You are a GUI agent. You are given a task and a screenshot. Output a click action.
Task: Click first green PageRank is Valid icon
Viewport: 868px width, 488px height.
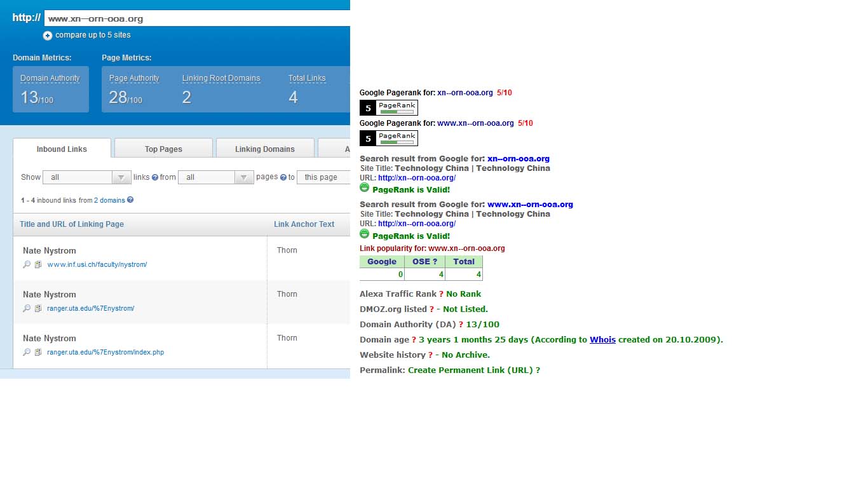point(364,187)
